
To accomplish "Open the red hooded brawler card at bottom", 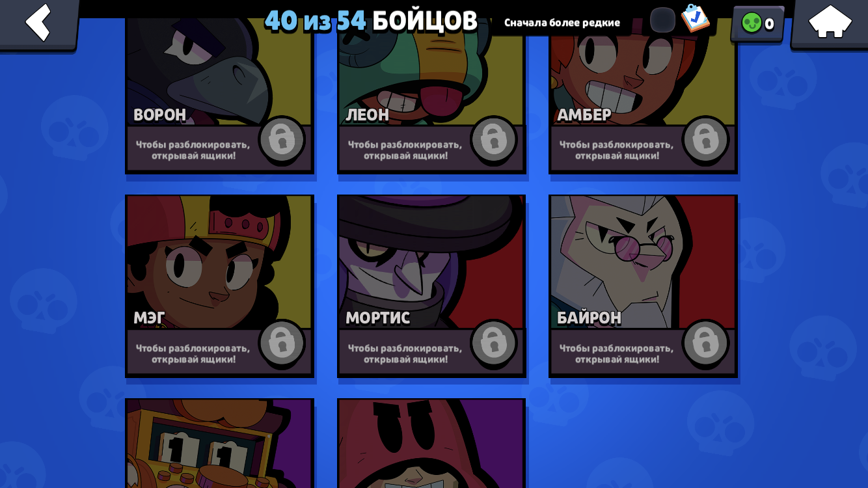I will (431, 444).
